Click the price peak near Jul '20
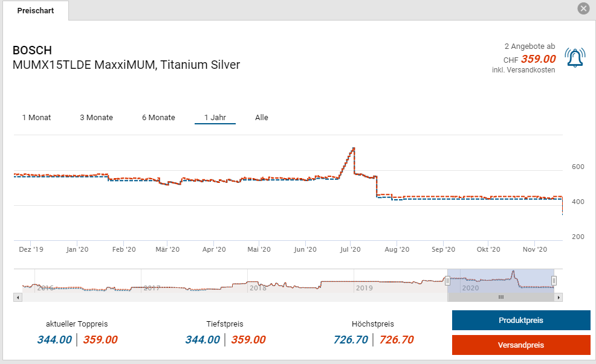The image size is (596, 364). [x=353, y=148]
